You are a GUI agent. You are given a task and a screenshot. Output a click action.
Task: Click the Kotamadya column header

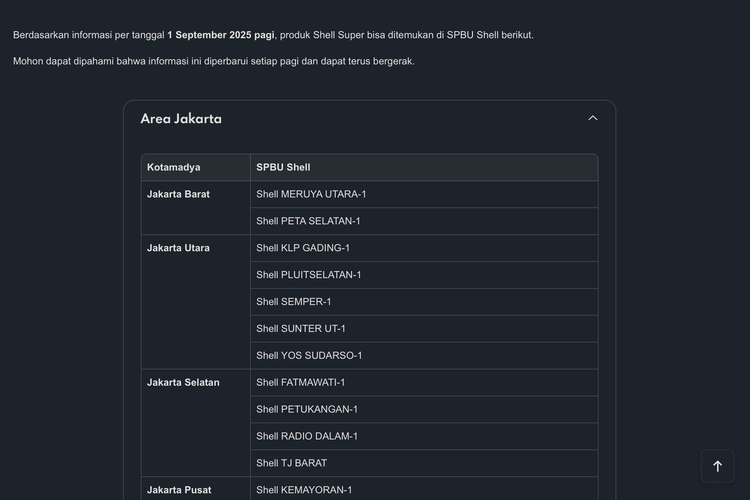173,167
